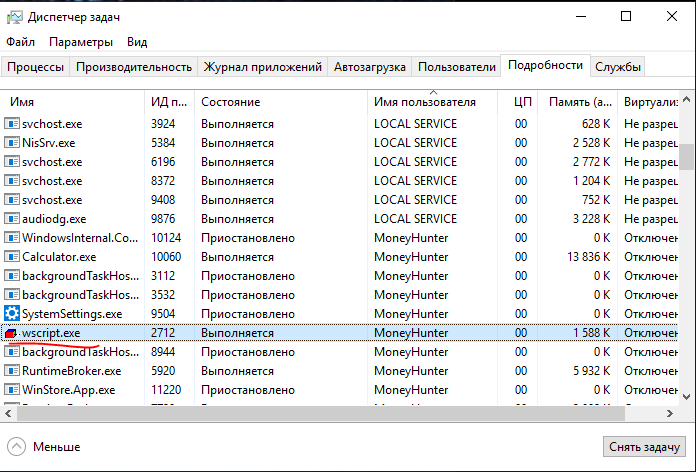696x472 pixels.
Task: Click the WindowsInternal.Co... process icon
Action: tap(12, 238)
